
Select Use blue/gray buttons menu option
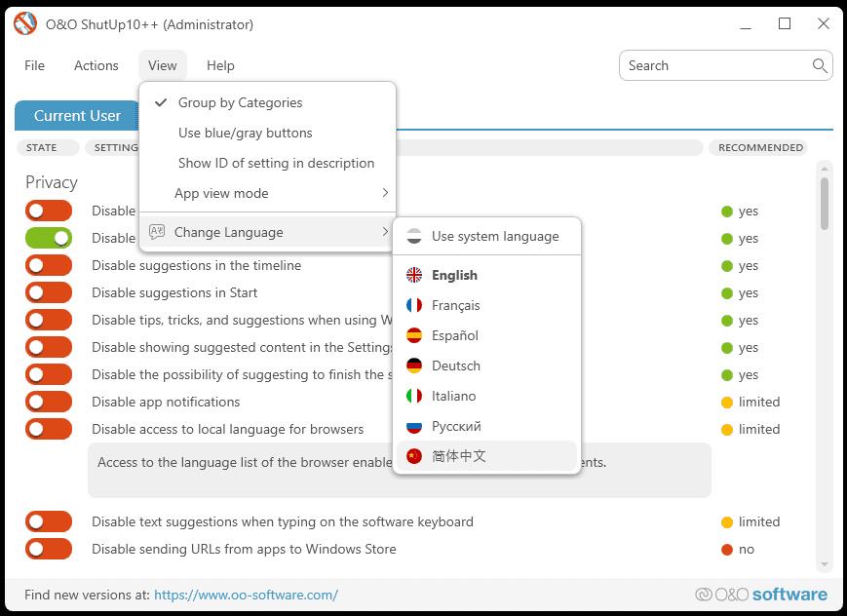(x=246, y=133)
